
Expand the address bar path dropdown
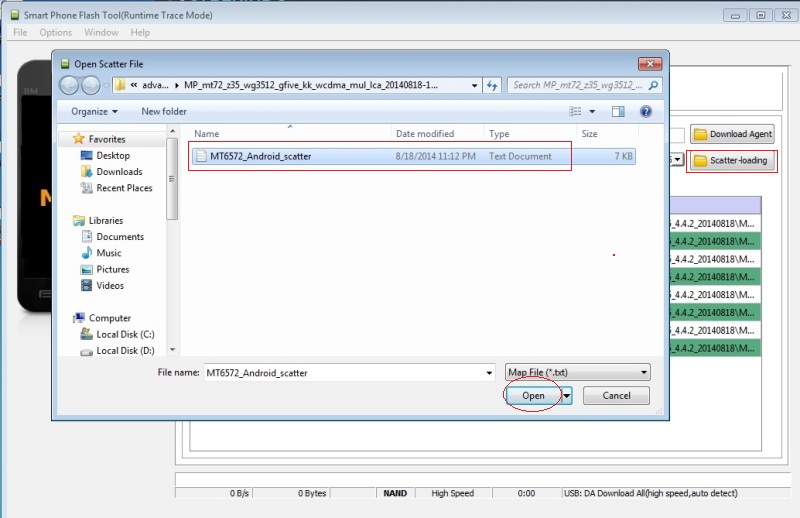tap(474, 85)
